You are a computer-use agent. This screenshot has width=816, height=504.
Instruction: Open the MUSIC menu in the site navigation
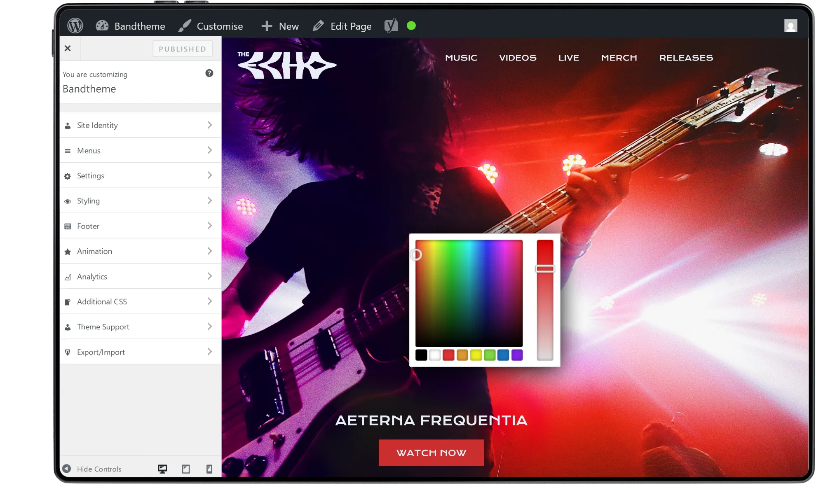(x=461, y=58)
